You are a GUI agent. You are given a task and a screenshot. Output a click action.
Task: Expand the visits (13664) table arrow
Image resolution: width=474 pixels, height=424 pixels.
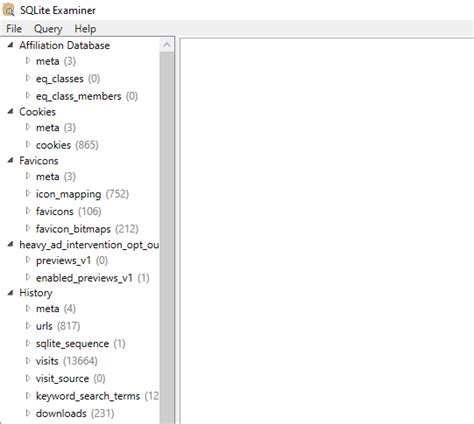28,360
